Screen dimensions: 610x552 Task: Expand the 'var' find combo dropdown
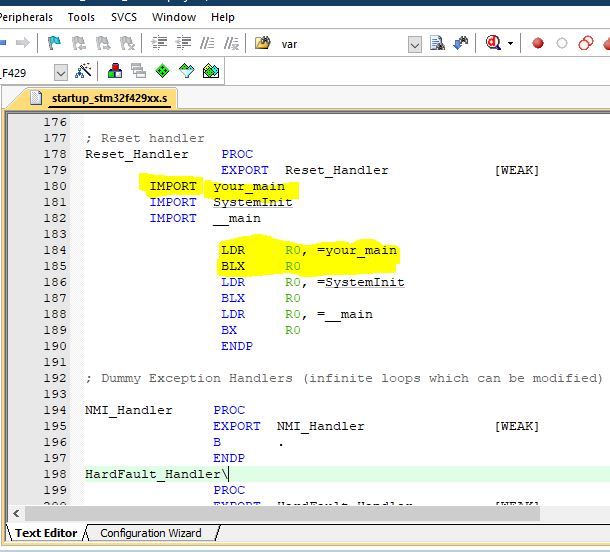pyautogui.click(x=414, y=44)
